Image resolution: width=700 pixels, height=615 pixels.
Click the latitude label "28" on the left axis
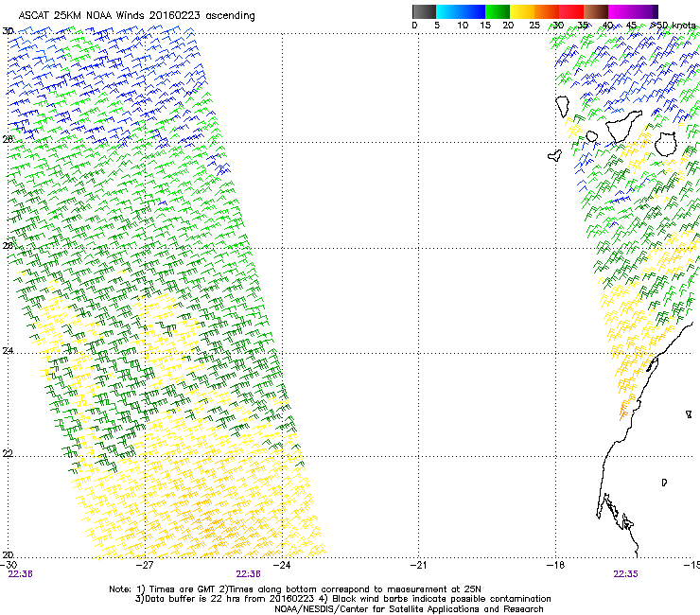(x=8, y=139)
